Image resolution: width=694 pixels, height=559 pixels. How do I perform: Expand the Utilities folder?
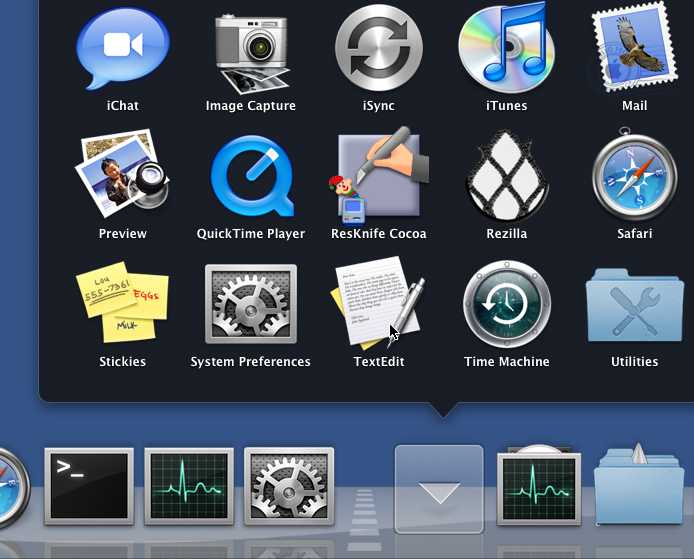[634, 304]
